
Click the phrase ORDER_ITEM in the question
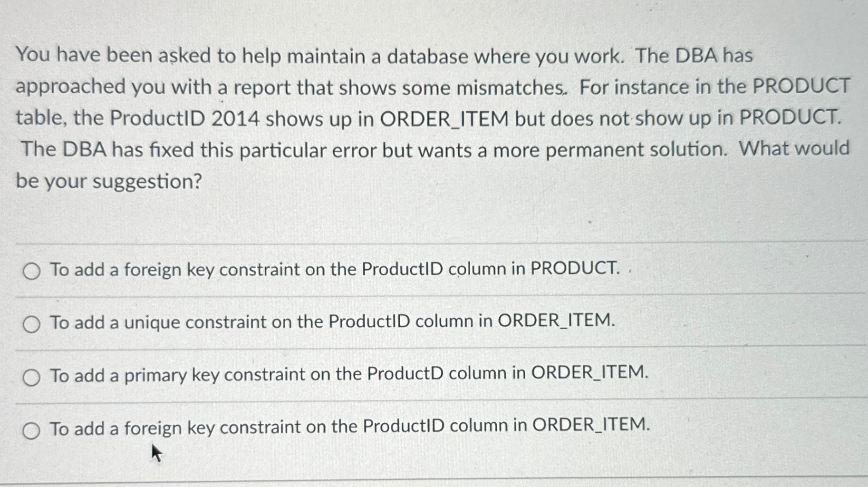click(442, 118)
